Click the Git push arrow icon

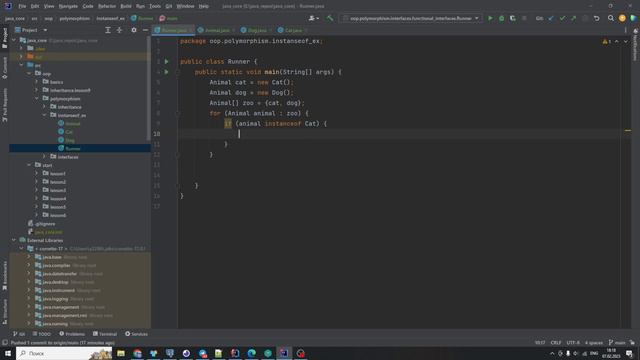(x=573, y=18)
